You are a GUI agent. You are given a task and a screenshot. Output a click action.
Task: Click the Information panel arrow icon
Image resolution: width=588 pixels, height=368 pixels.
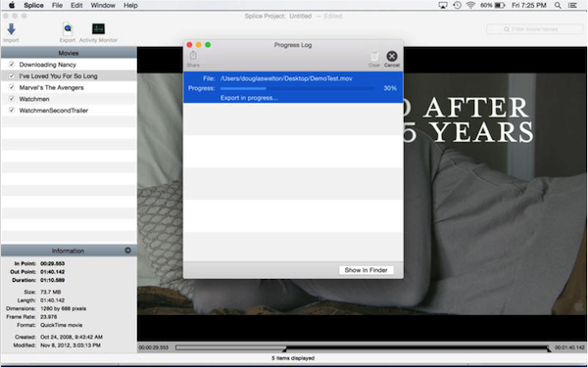click(127, 251)
